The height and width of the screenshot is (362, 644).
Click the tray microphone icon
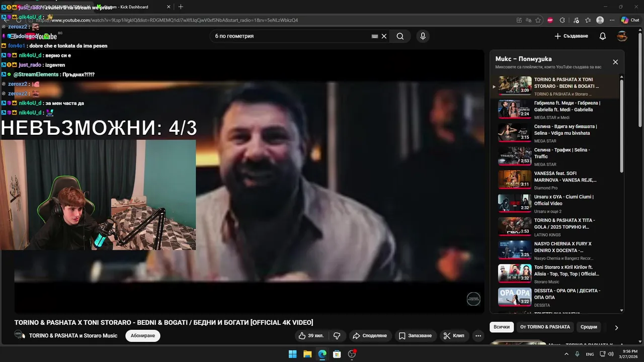point(577,354)
